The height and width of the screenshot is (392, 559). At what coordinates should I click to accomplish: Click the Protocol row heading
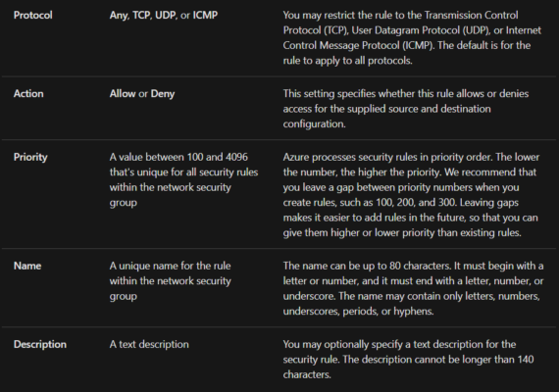point(32,16)
